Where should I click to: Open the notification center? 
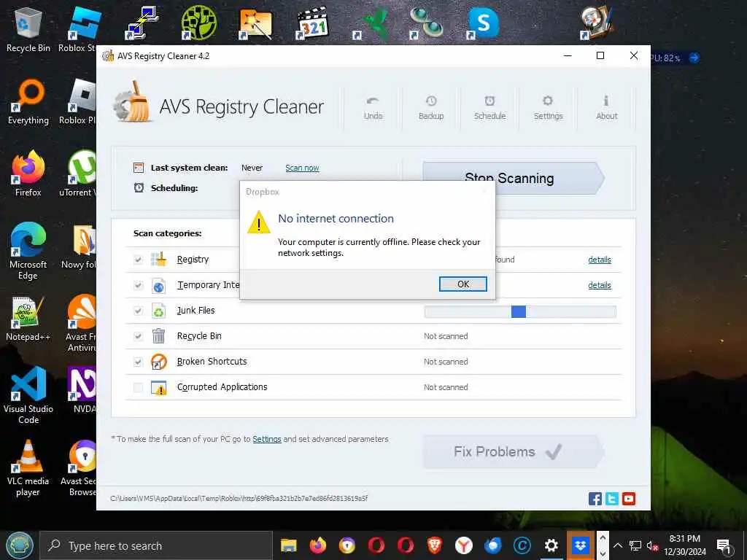[x=724, y=545]
